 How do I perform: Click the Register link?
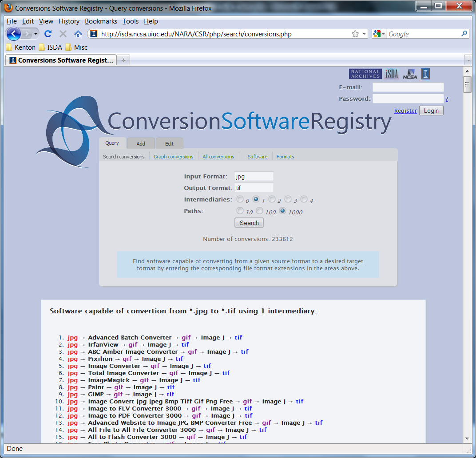pos(405,111)
